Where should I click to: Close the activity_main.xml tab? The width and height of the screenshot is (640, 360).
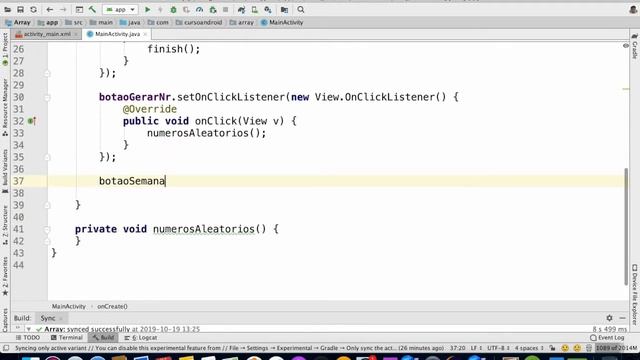(76, 34)
